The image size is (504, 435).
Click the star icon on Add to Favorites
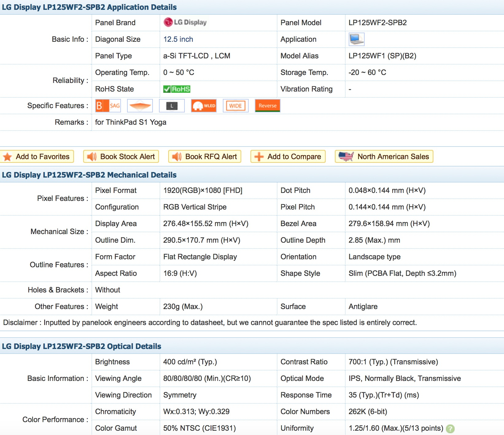point(7,157)
